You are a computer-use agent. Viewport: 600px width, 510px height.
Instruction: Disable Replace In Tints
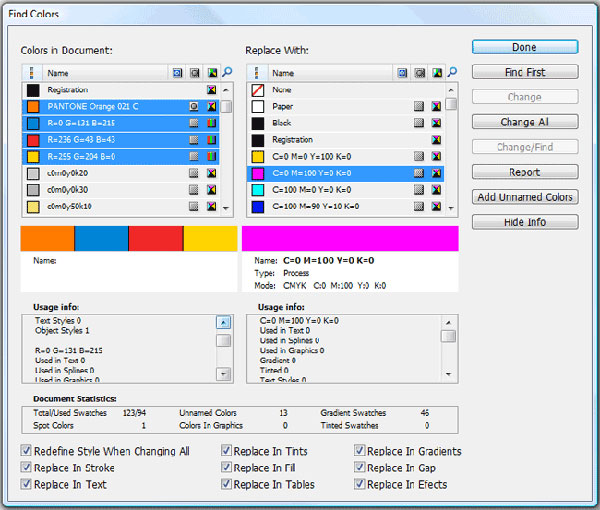click(x=227, y=450)
